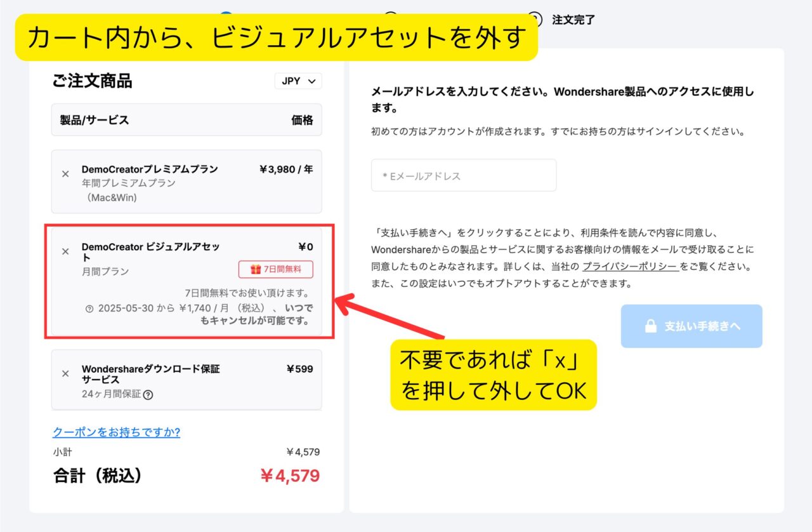Click the Eメールアドレス input field
This screenshot has width=812, height=532.
(x=464, y=175)
